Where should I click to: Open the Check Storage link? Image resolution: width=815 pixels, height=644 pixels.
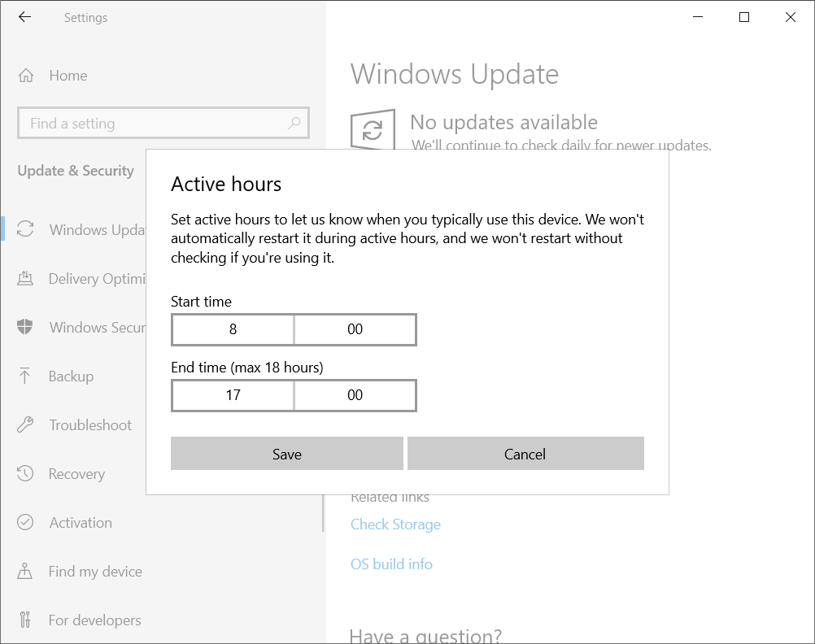(x=395, y=524)
